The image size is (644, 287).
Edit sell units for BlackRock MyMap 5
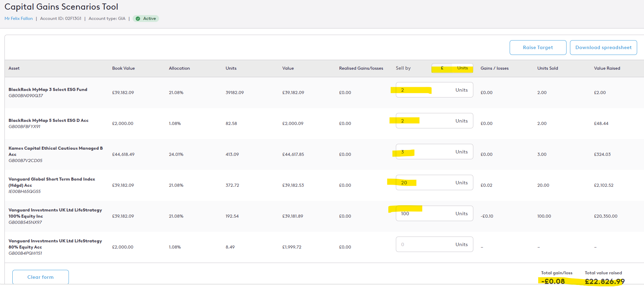(x=434, y=121)
